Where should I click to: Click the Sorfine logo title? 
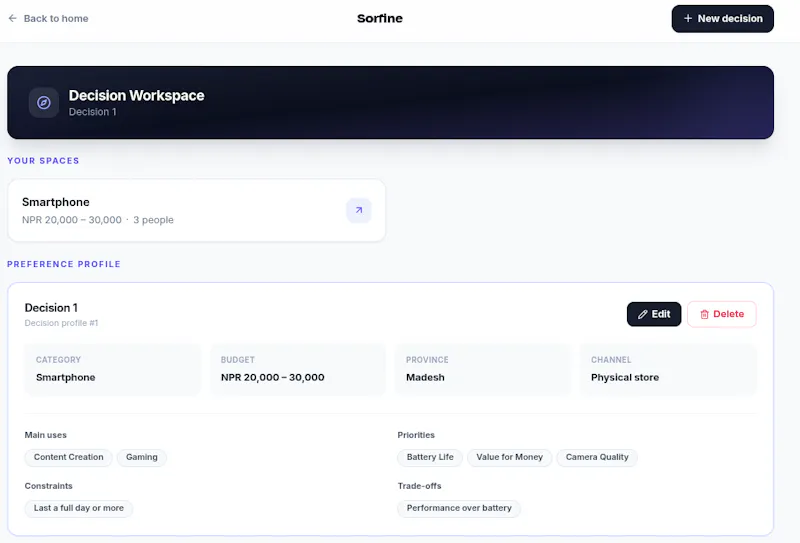coord(380,18)
